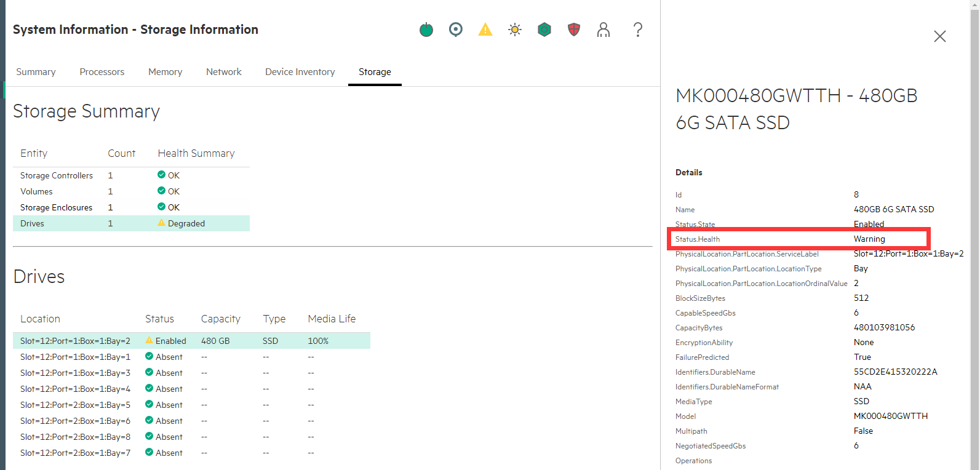Select the Drives entity in Storage Summary
The height and width of the screenshot is (470, 980).
coord(131,223)
